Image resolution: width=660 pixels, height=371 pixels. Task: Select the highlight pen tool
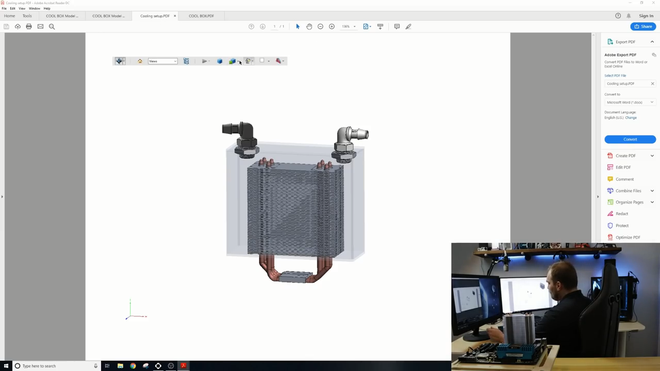(x=408, y=27)
